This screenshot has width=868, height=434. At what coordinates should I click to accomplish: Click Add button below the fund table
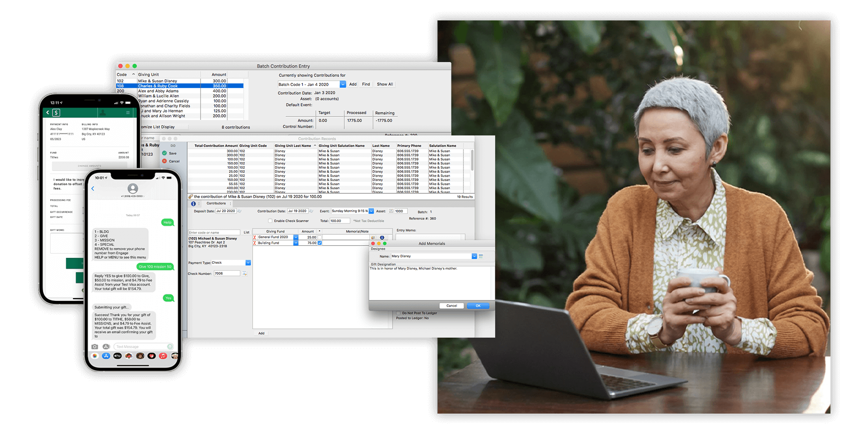[x=261, y=333]
